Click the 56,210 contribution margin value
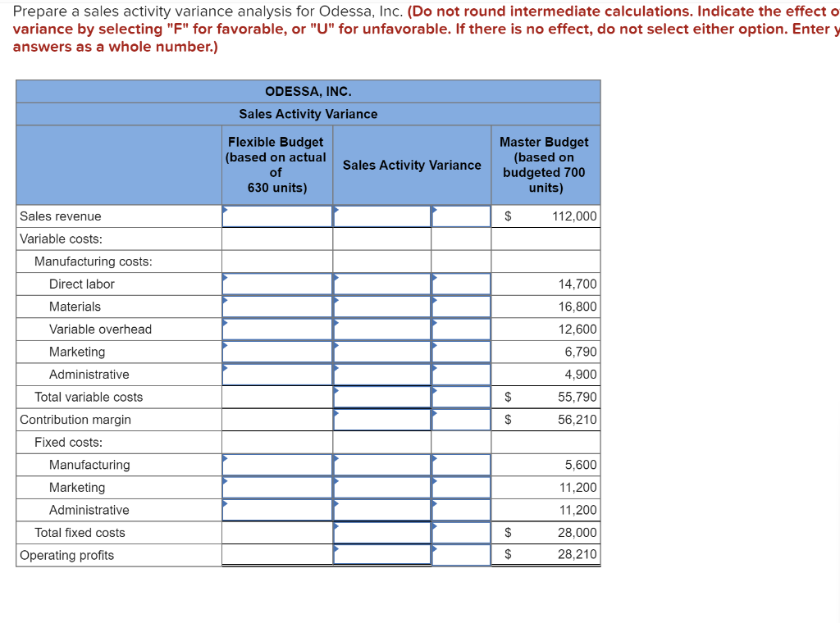Viewport: 840px width, 623px height. (x=577, y=420)
